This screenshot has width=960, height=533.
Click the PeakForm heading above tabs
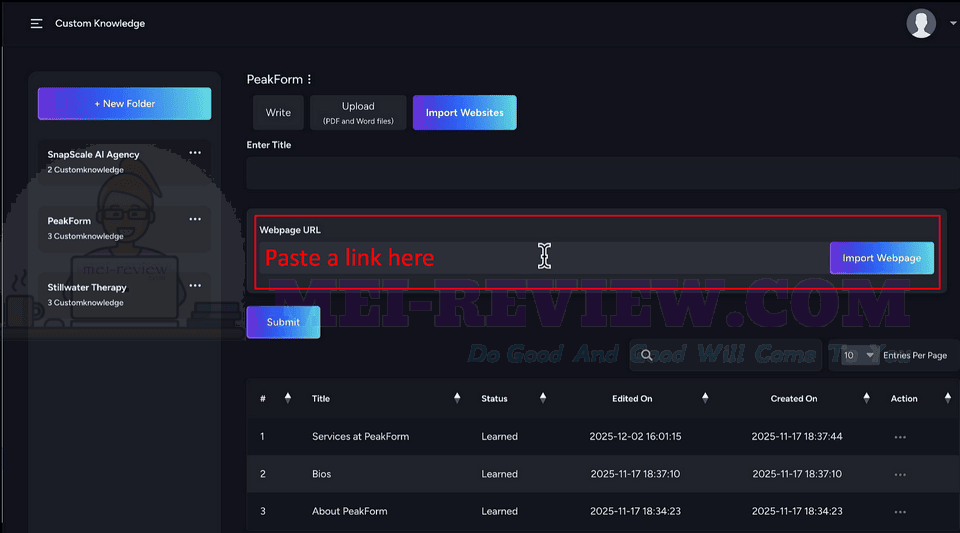274,80
